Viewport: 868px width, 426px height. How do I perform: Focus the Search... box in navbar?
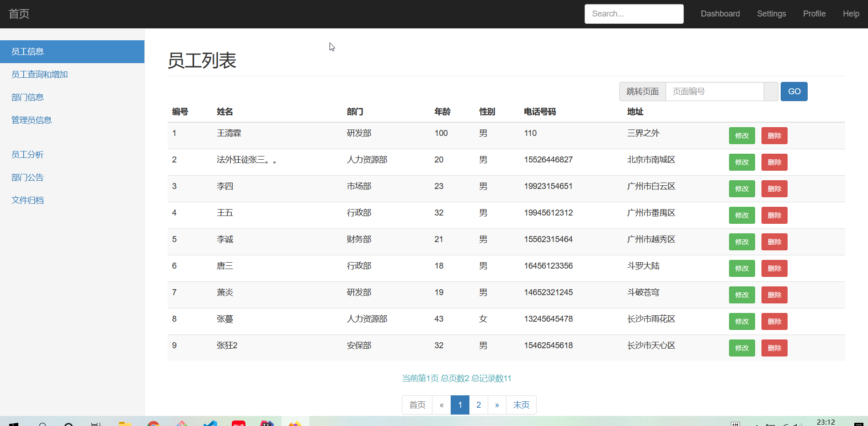point(634,14)
